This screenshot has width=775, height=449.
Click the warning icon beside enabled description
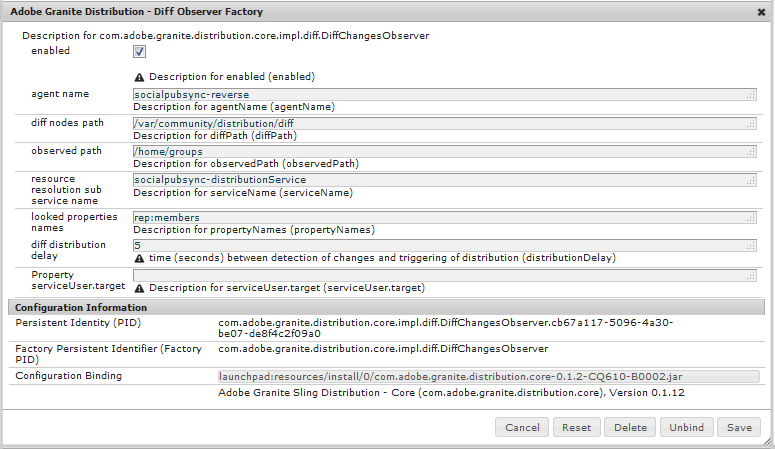click(x=139, y=77)
